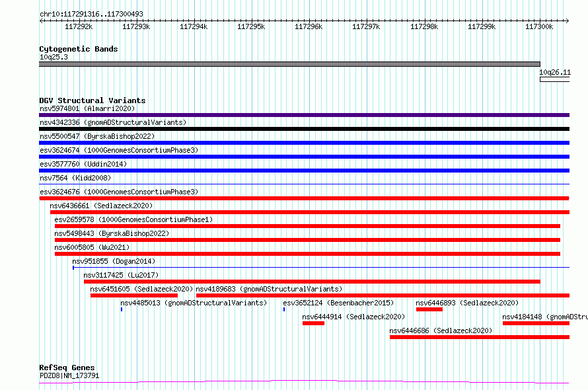This screenshot has height=390, width=588.
Task: Click the nsv5974801 (Almarri2020) label
Action: click(87, 108)
